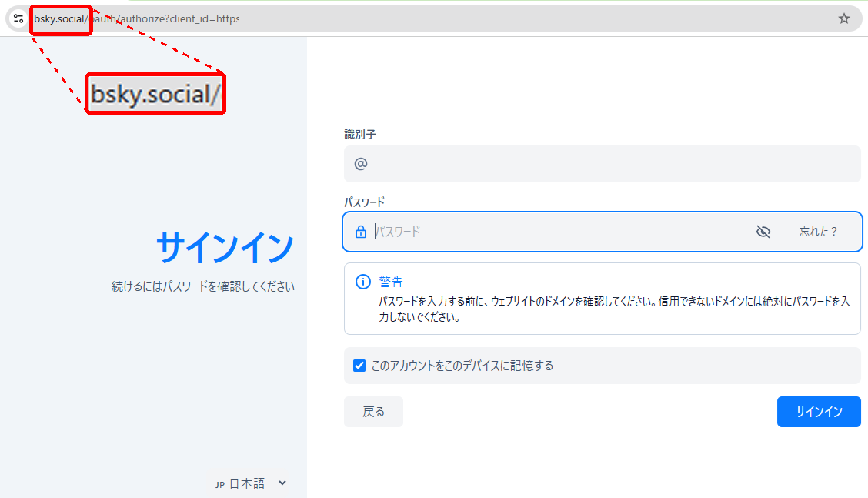This screenshot has height=498, width=868.
Task: Click the 忘れた？ forgot password link
Action: pyautogui.click(x=818, y=232)
